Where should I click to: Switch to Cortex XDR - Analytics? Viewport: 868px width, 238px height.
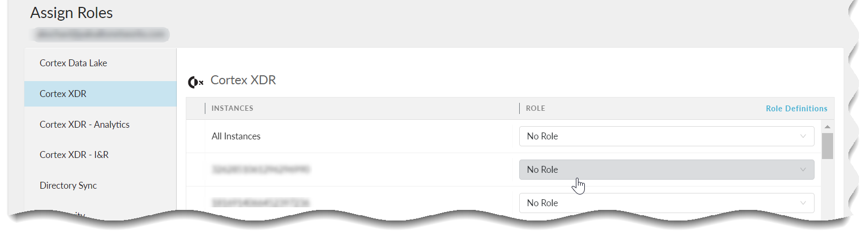[84, 125]
